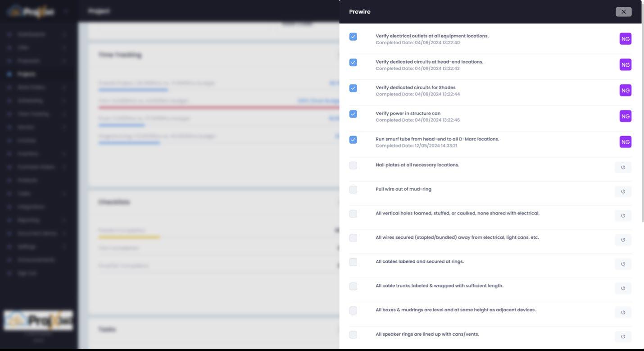
Task: Click power icon for 'All wires secured' item
Action: point(623,240)
